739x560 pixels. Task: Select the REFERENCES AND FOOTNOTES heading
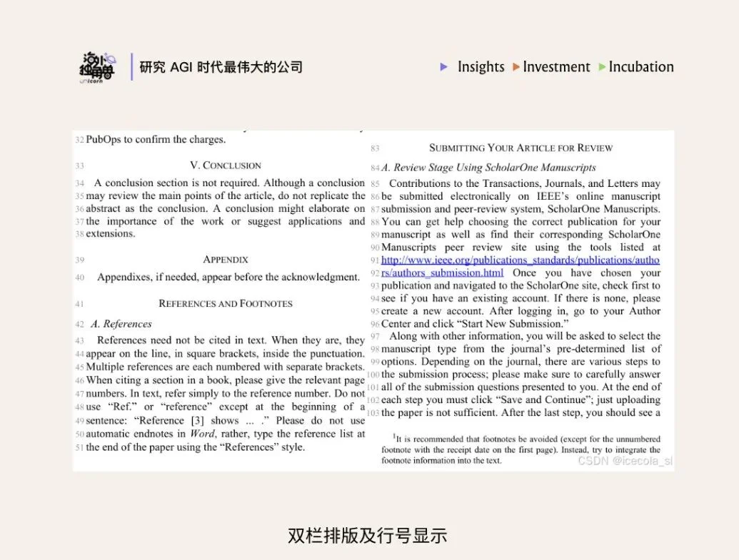click(x=226, y=303)
